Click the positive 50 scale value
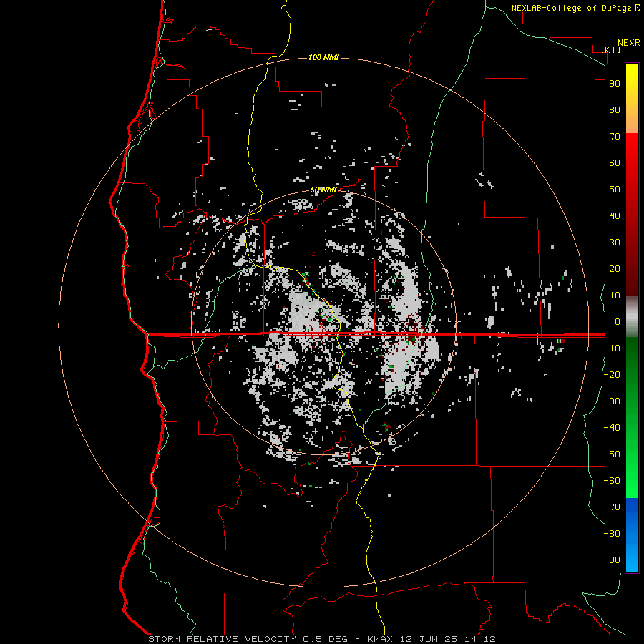 tap(615, 190)
